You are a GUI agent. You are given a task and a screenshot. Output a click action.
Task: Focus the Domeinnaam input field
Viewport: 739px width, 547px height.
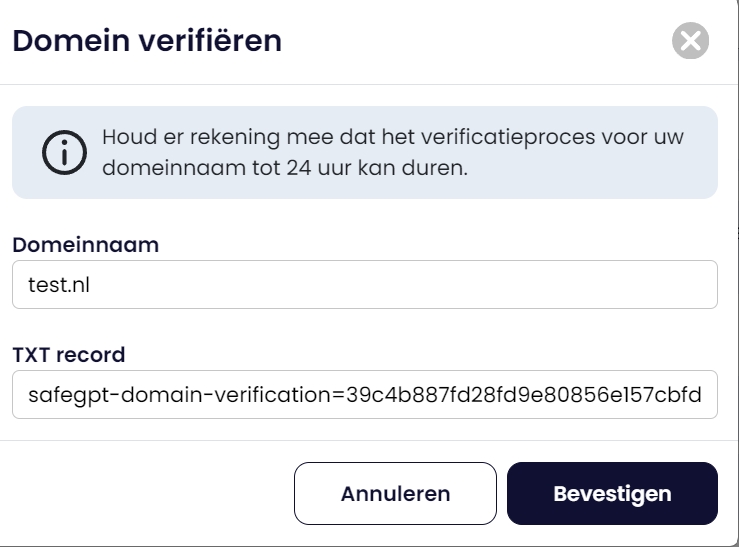coord(364,285)
